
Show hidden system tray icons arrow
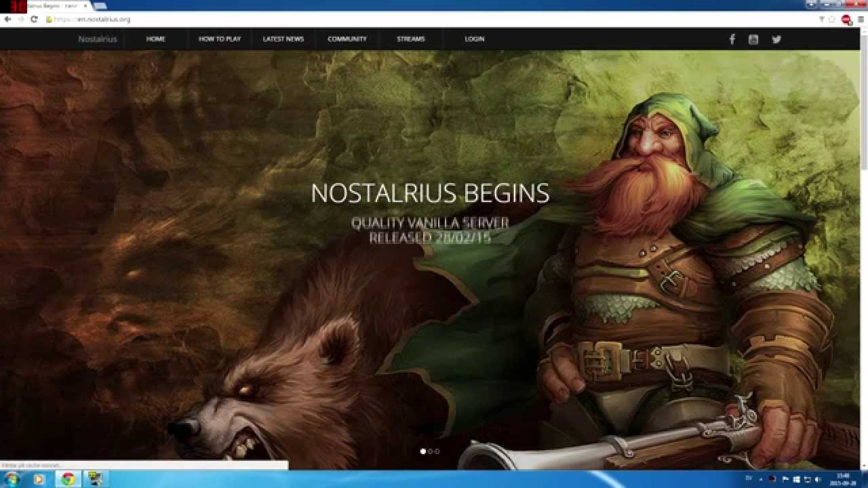pyautogui.click(x=760, y=479)
